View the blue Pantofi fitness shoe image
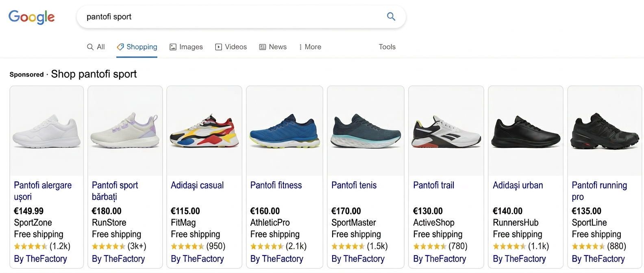 click(x=285, y=131)
